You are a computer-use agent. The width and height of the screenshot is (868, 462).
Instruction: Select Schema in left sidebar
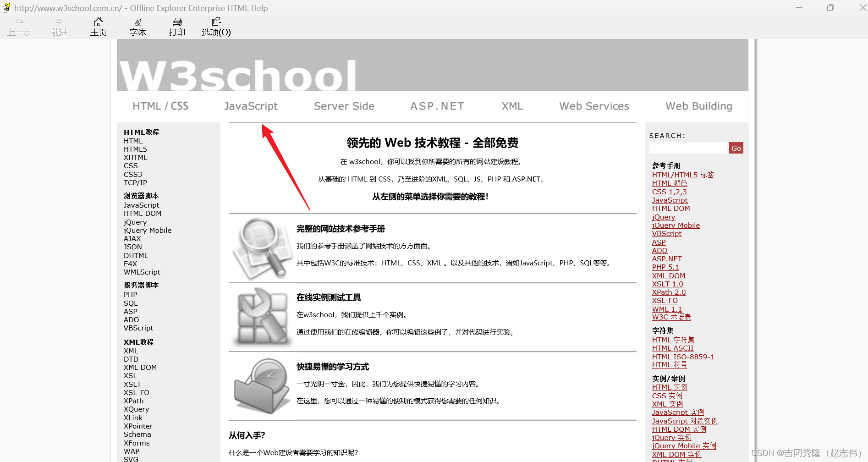137,434
